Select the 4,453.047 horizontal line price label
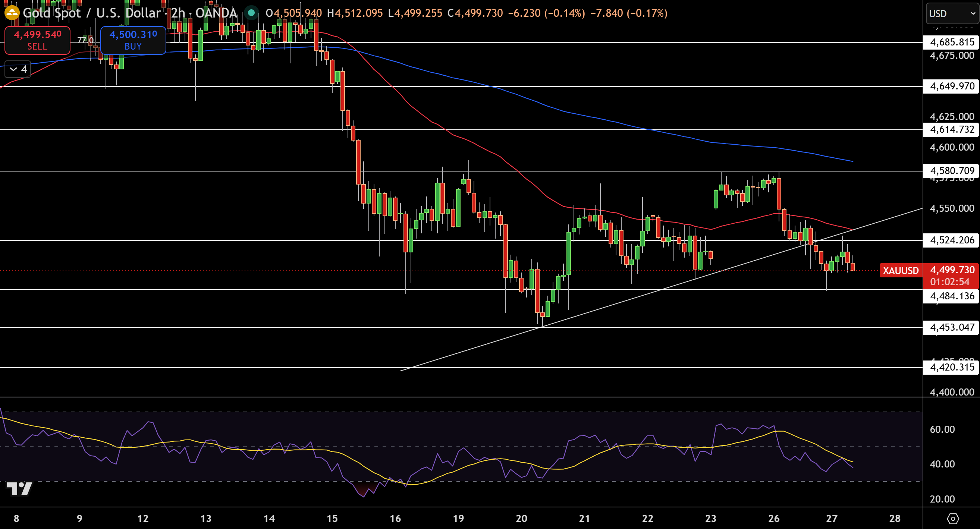Viewport: 980px width, 529px height. point(951,327)
